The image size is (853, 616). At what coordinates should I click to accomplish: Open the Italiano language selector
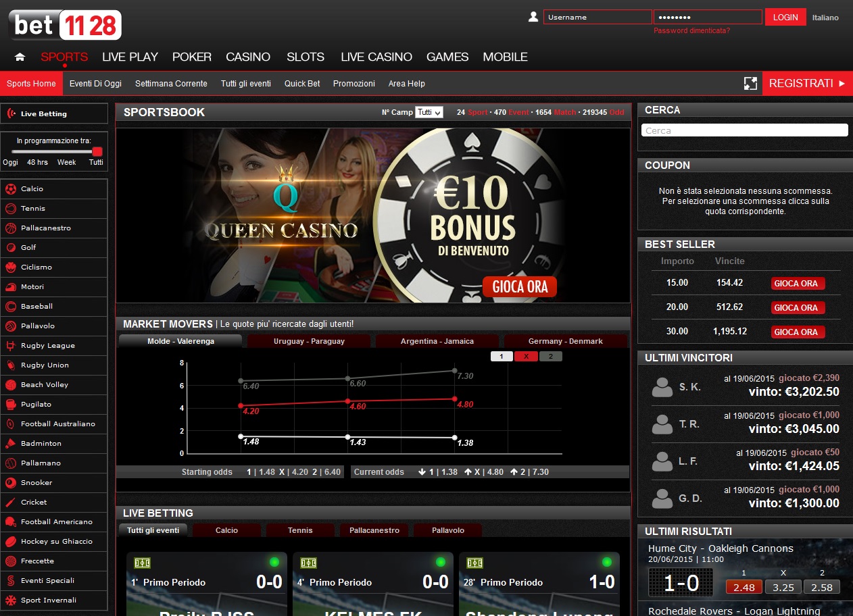pyautogui.click(x=825, y=18)
